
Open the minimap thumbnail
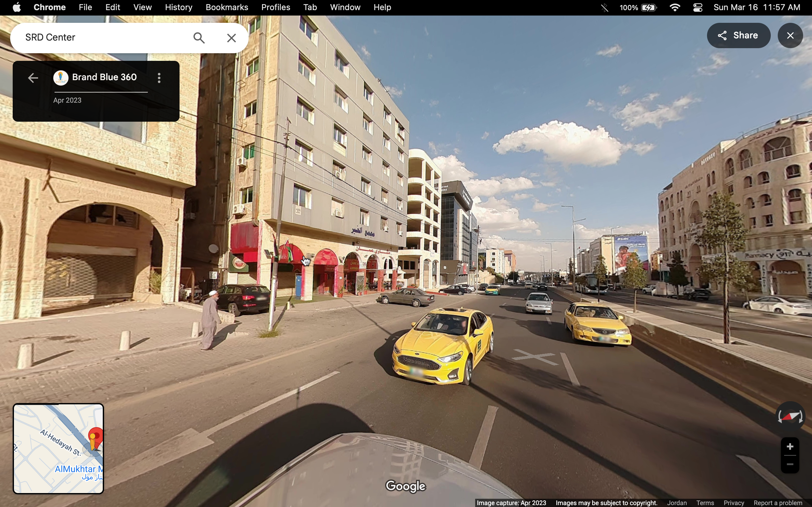[x=58, y=449]
